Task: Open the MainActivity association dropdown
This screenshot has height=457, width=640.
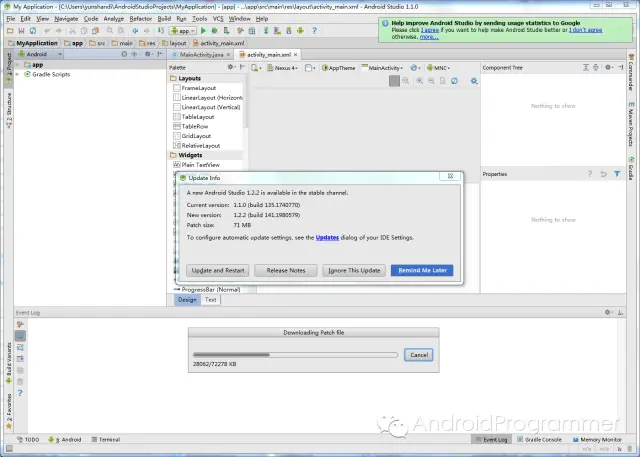Action: click(382, 68)
